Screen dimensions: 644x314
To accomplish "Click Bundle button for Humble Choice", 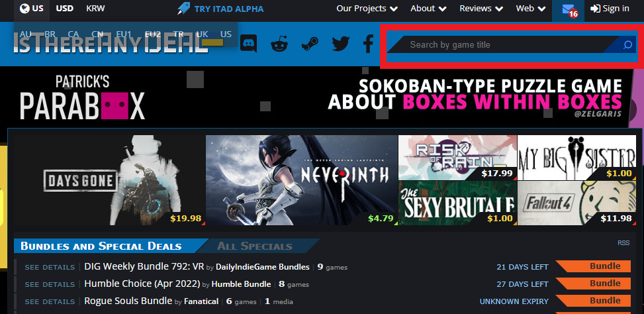I will coord(594,284).
